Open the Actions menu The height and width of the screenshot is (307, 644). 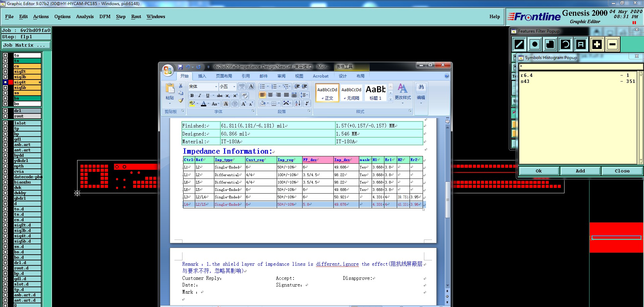[41, 16]
